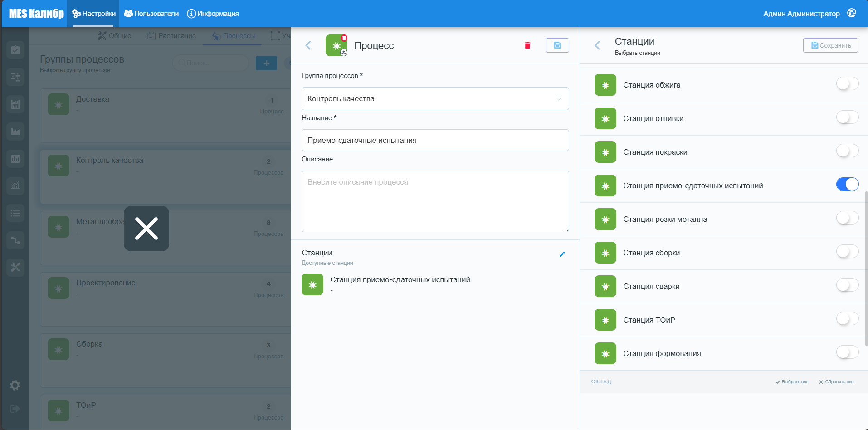Open the sliders icon in the left sidebar
868x430 pixels.
[x=15, y=77]
